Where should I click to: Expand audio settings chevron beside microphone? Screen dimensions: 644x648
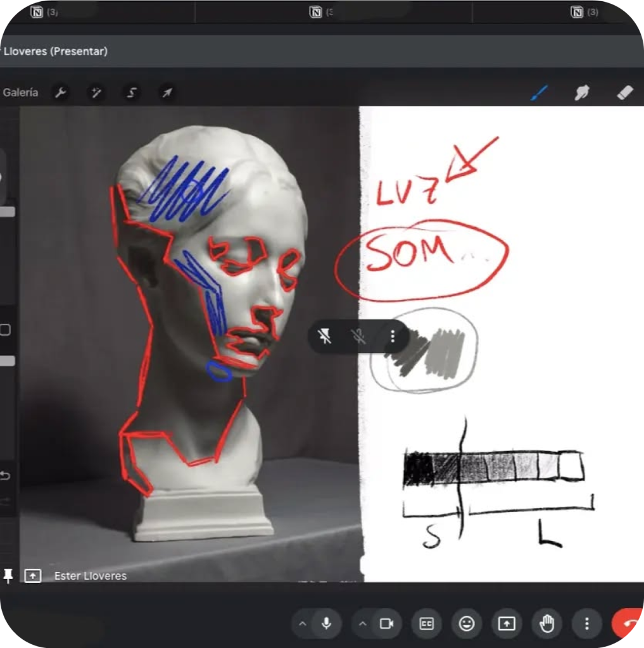(x=303, y=624)
